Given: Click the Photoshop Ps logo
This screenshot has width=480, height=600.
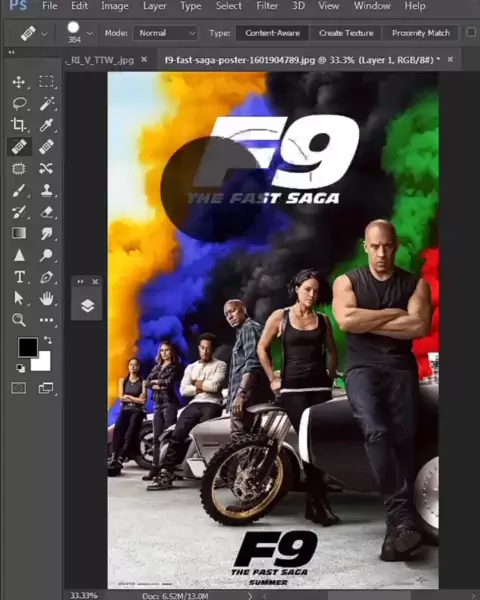Looking at the screenshot, I should pyautogui.click(x=18, y=6).
